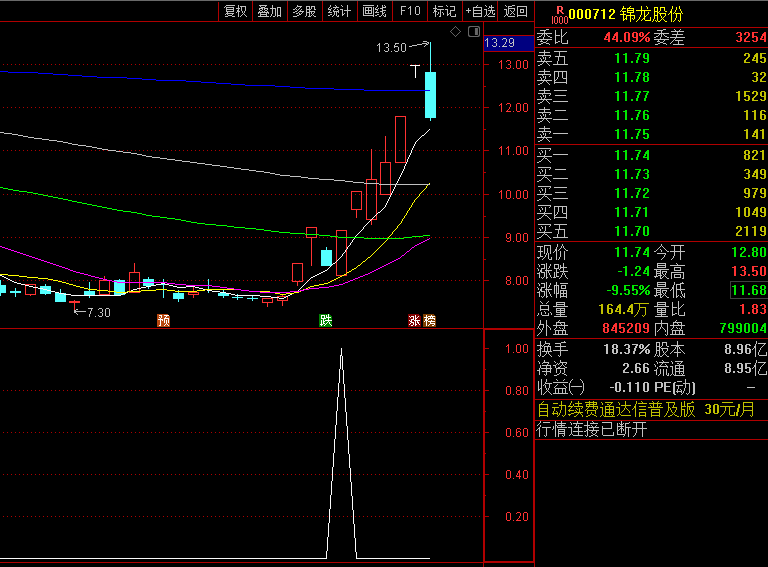Image resolution: width=768 pixels, height=567 pixels.
Task: Click the 委比 value 44.09%
Action: coord(626,38)
